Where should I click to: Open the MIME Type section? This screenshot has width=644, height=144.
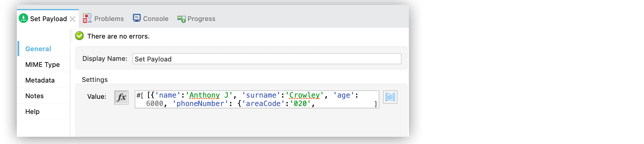(42, 64)
